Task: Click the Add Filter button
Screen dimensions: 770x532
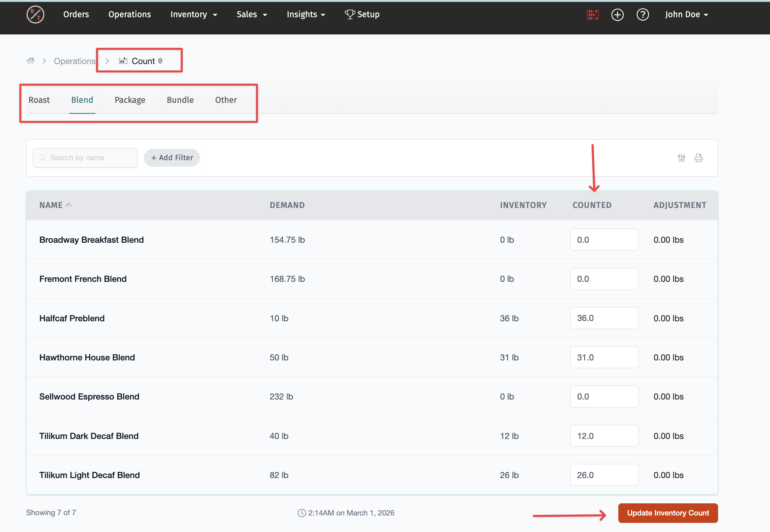Action: (x=172, y=158)
